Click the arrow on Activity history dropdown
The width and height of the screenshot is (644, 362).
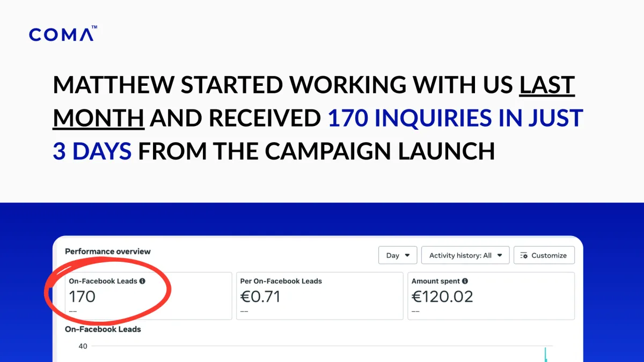(500, 255)
